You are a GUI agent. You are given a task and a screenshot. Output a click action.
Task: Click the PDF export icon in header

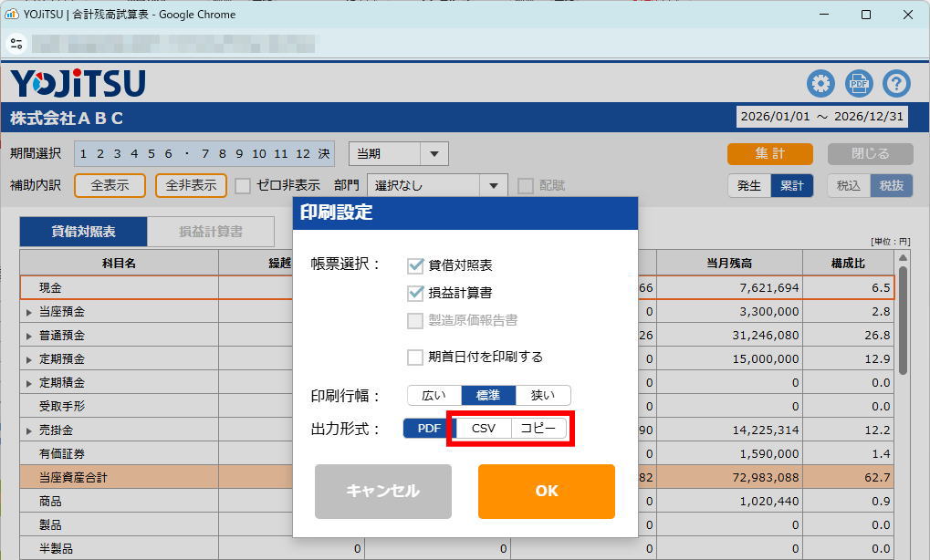859,84
